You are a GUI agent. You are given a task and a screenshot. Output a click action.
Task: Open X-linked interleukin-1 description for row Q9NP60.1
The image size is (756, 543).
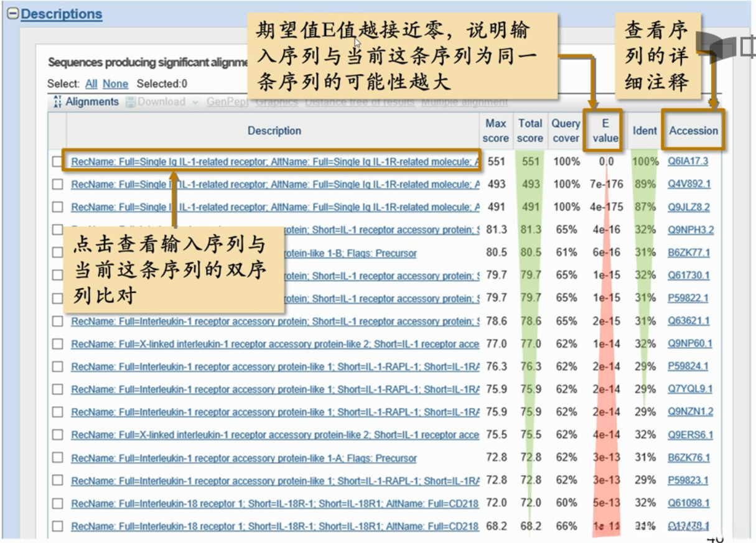pyautogui.click(x=275, y=344)
